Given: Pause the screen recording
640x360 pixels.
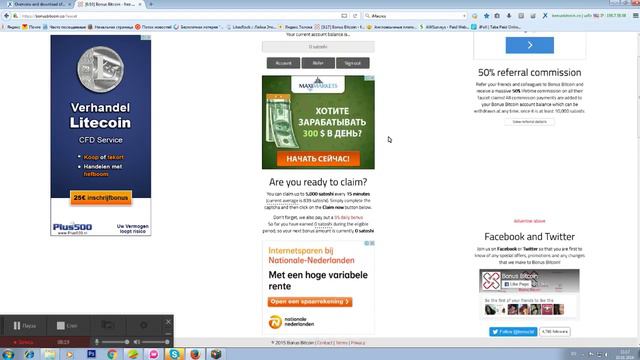Looking at the screenshot, I should (x=24, y=325).
